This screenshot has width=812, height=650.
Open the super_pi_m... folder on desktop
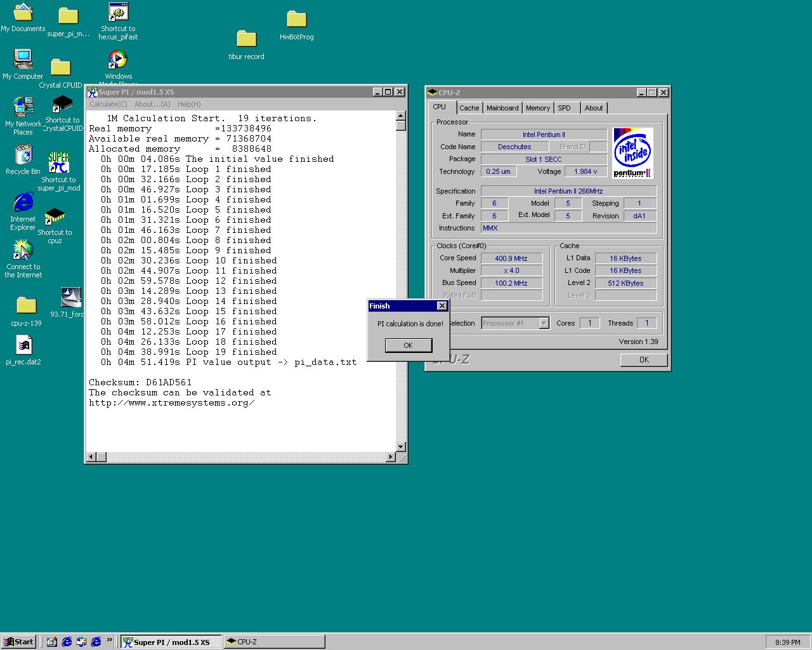[68, 22]
